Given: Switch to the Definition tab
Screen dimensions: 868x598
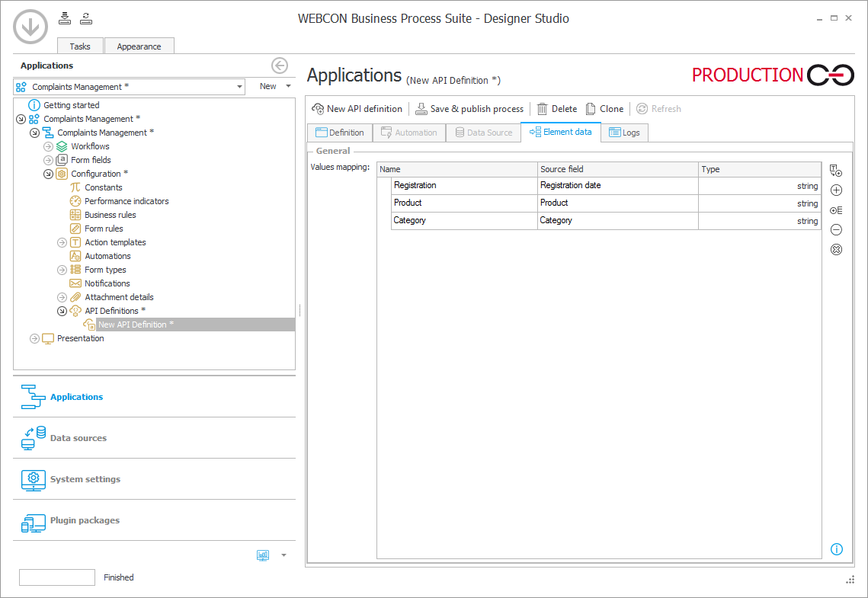Looking at the screenshot, I should point(340,133).
